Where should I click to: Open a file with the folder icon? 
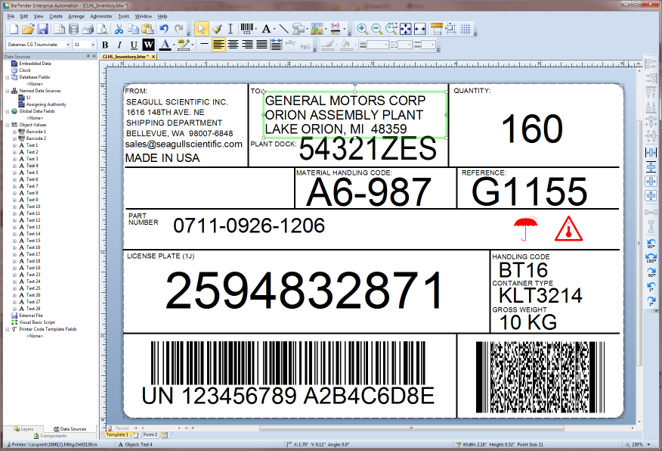point(28,29)
